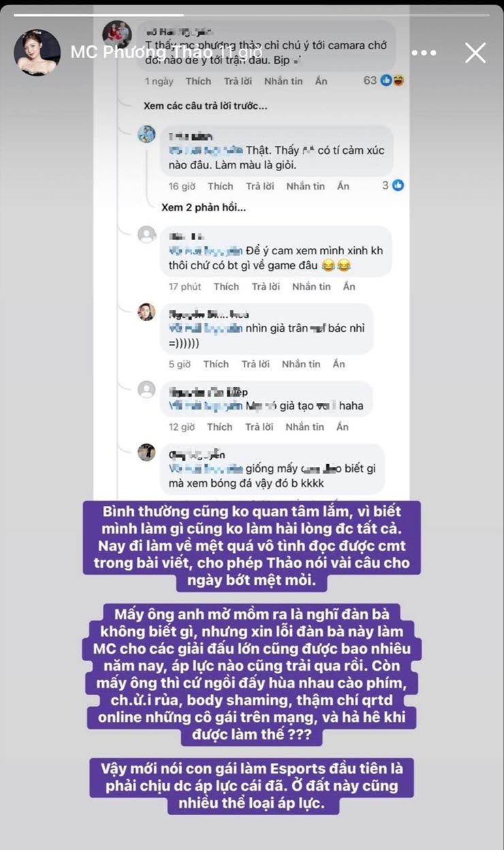Click 'Ẩn' on the 1 ngày comment
Screen dimensions: 504x850
(x=321, y=81)
